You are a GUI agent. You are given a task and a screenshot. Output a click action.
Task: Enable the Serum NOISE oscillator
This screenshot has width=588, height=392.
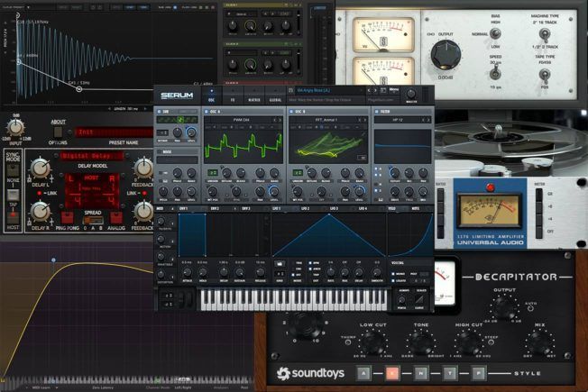tap(160, 151)
